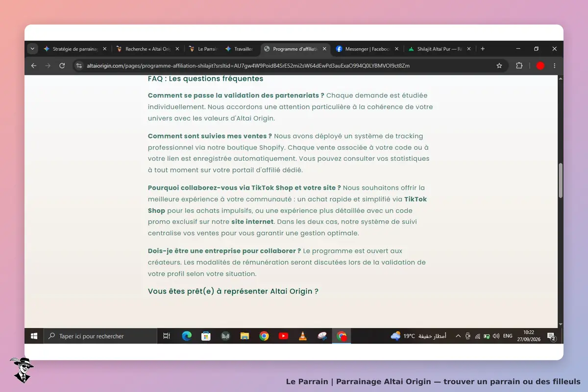Open File Explorer from the taskbar
The width and height of the screenshot is (588, 392).
(245, 336)
